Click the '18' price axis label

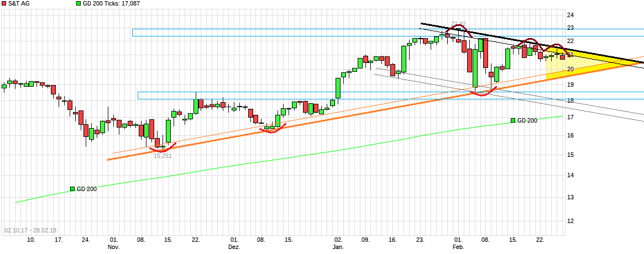(x=570, y=100)
